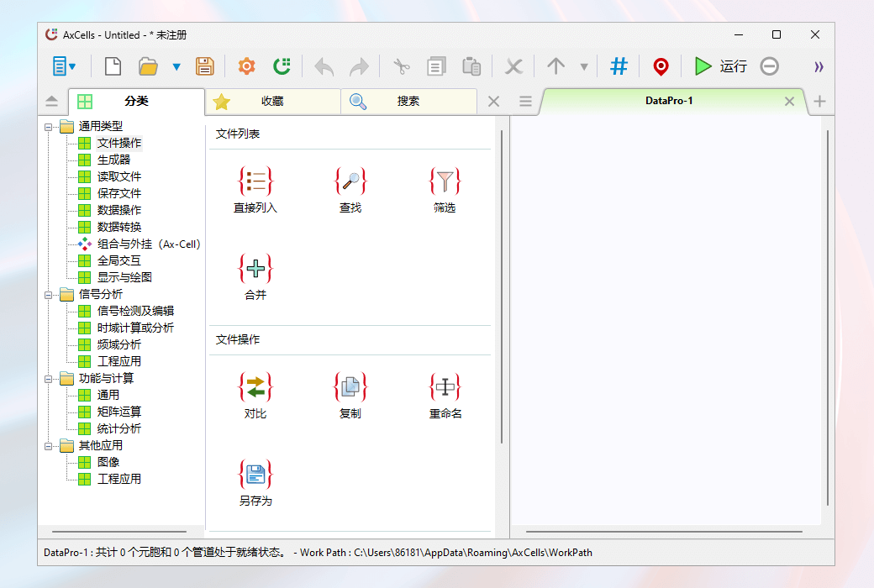
Task: Open the file-open dropdown arrow
Action: coord(176,66)
